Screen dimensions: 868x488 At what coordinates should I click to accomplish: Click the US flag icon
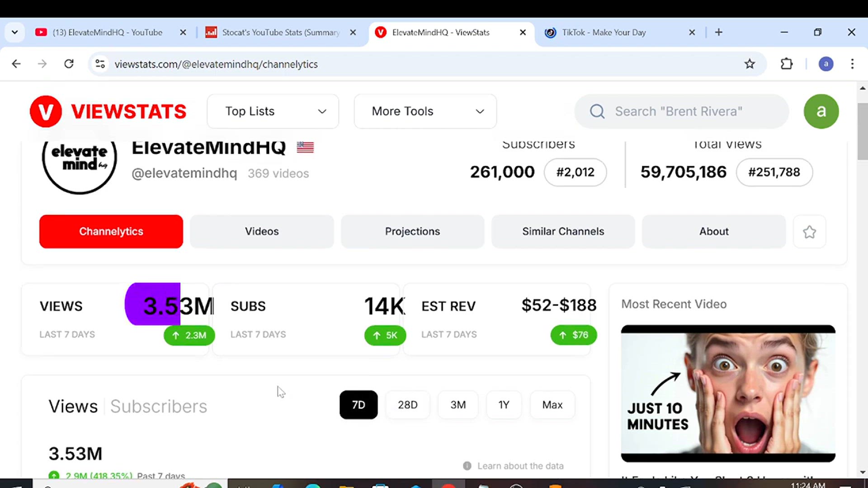(x=305, y=147)
